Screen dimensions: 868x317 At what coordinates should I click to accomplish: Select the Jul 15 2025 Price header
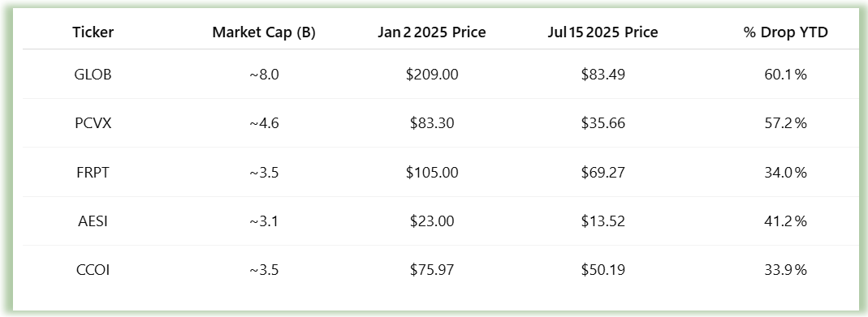point(602,32)
